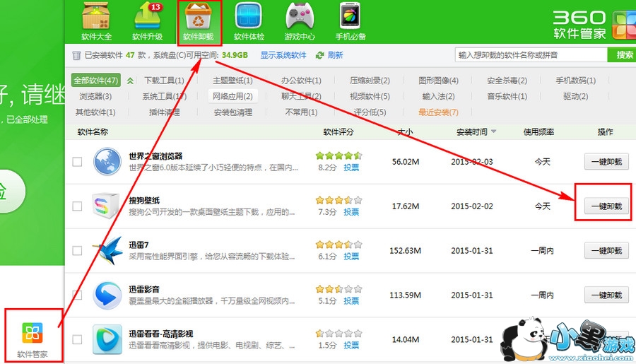Select the 主题壁纸(1) category
This screenshot has height=364, width=636.
232,81
